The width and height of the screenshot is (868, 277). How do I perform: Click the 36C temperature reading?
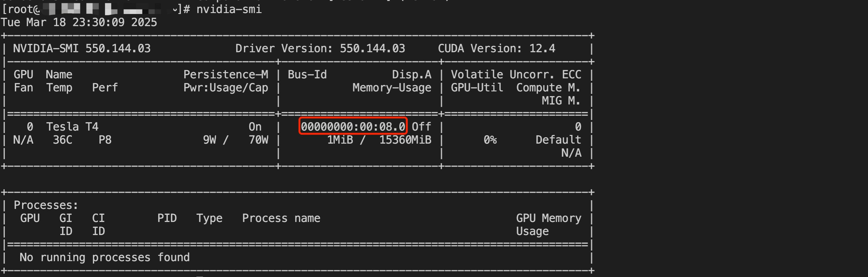(62, 140)
